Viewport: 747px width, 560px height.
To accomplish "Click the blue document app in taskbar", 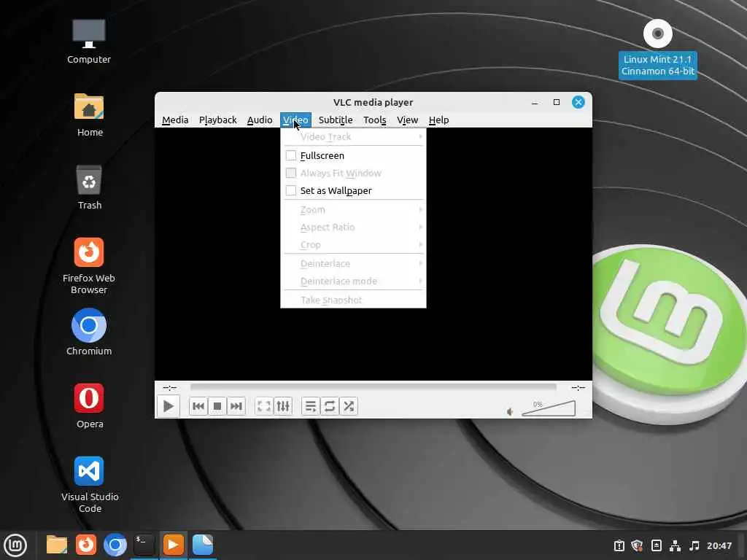I will tap(203, 545).
